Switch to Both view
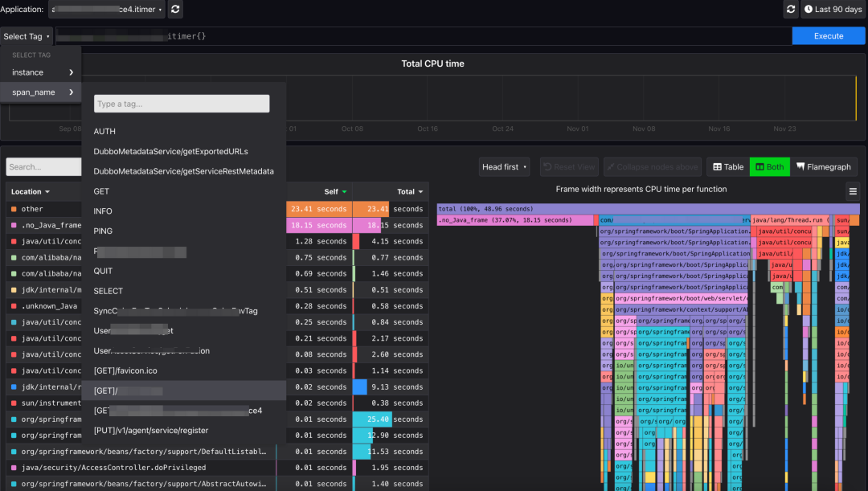This screenshot has height=491, width=868. click(769, 166)
